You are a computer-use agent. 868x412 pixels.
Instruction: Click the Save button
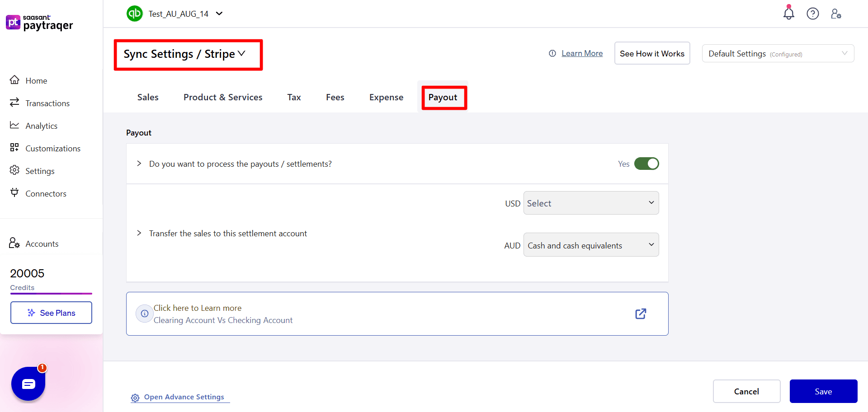(823, 391)
